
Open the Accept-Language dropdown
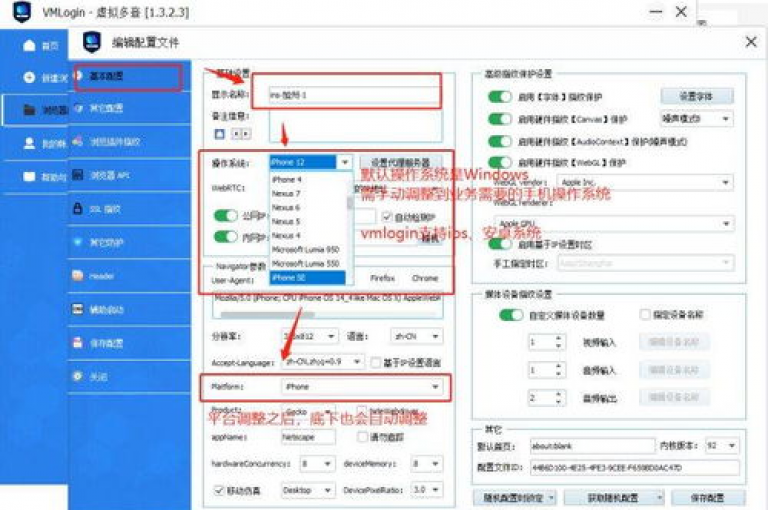coord(323,362)
